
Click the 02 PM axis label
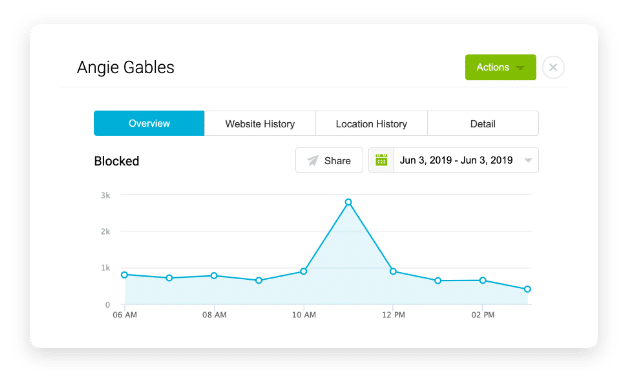point(483,315)
